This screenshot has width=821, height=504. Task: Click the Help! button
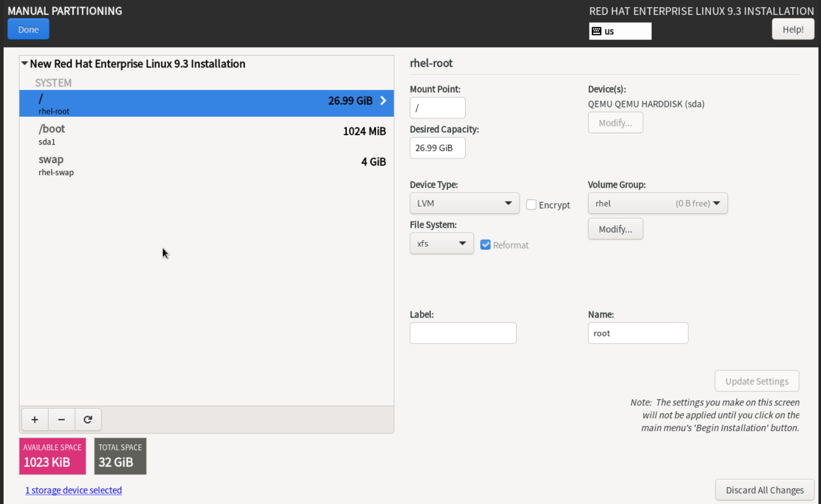pos(793,29)
